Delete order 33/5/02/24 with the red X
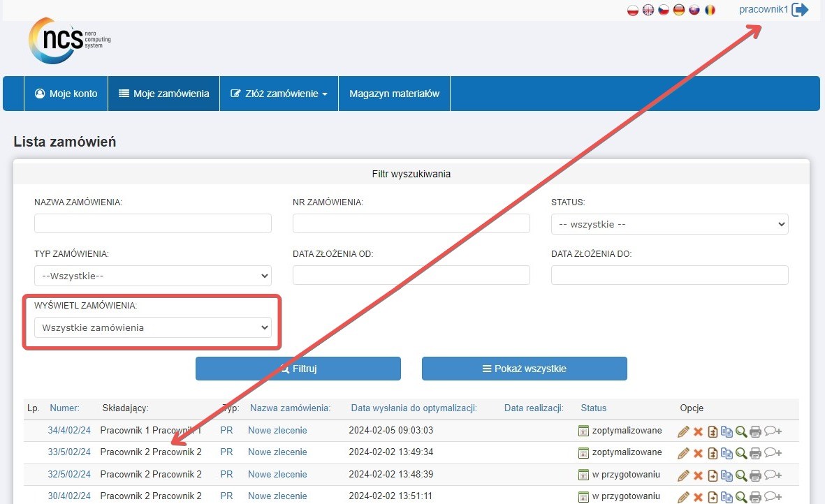The height and width of the screenshot is (504, 825). 698,454
